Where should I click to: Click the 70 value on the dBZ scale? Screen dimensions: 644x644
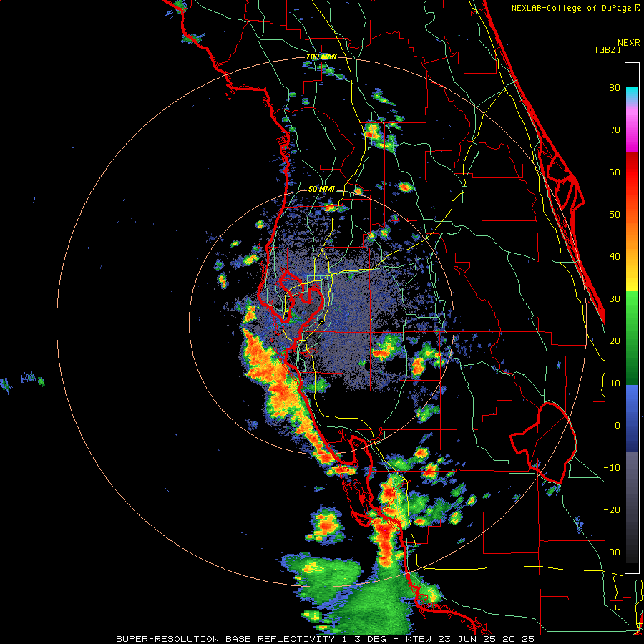tap(615, 130)
